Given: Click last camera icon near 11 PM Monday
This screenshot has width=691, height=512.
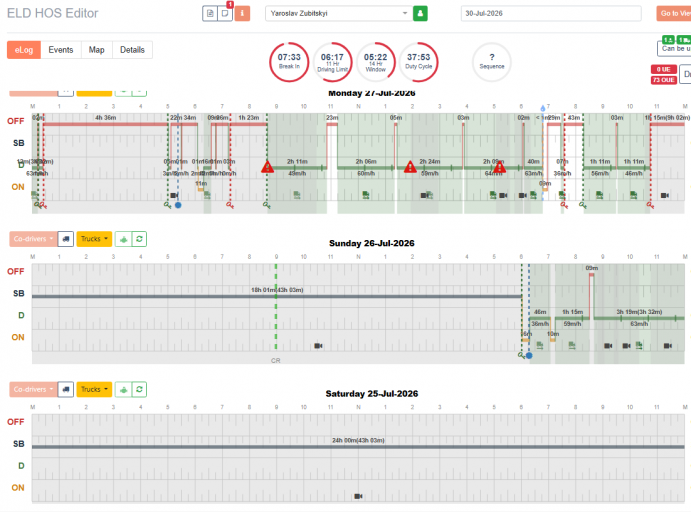Looking at the screenshot, I should tap(665, 195).
